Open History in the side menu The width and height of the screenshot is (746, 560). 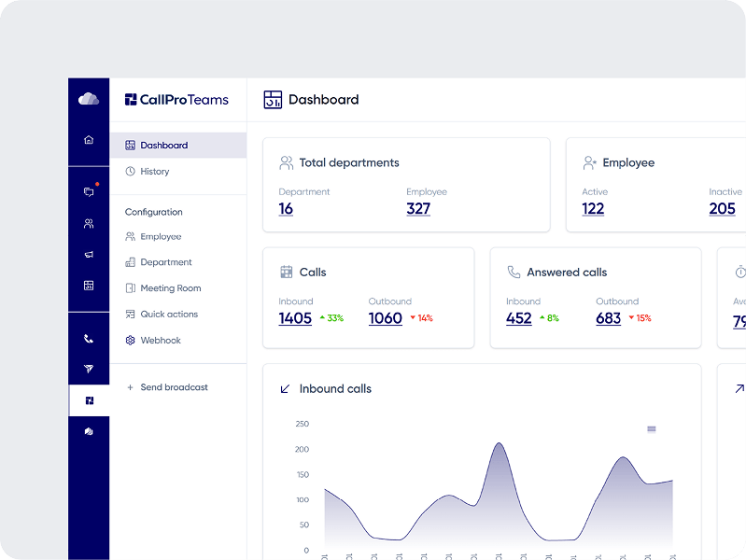[178, 172]
